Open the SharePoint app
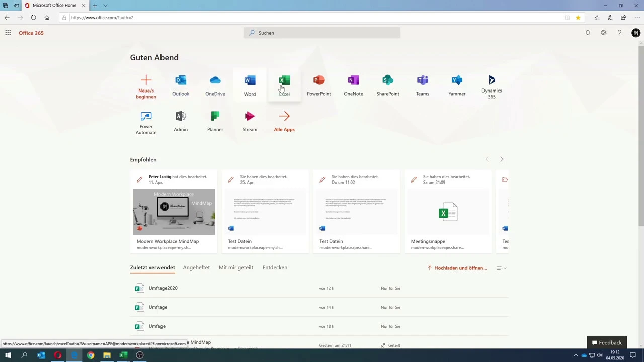The image size is (644, 362). (388, 85)
